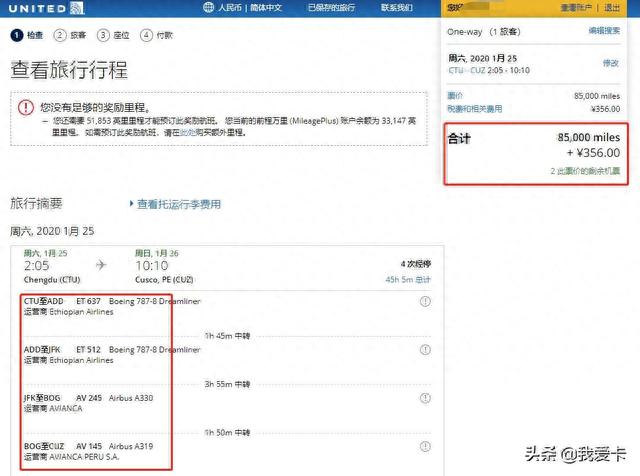Open 已保存的旅行 saved trips menu
640x476 pixels.
coord(331,8)
